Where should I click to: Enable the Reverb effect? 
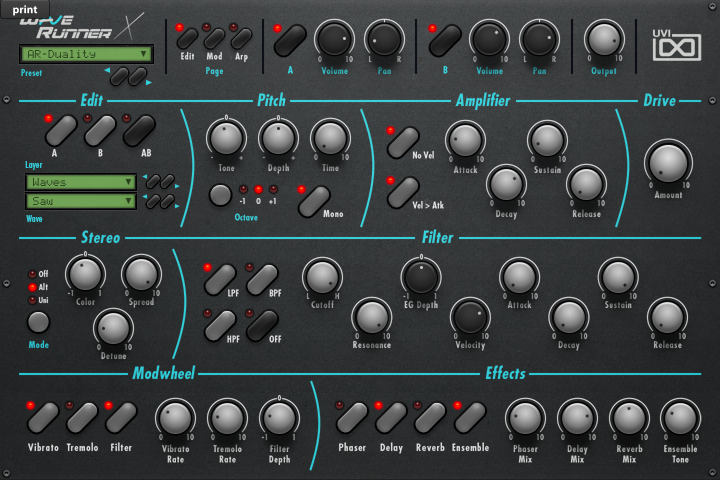[430, 418]
